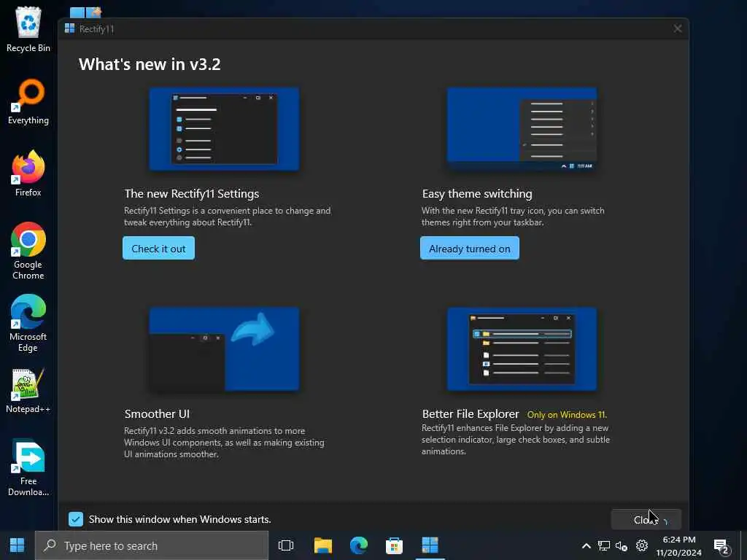Click the Rectify11 Settings preview image
Image resolution: width=747 pixels, height=560 pixels.
[x=224, y=128]
